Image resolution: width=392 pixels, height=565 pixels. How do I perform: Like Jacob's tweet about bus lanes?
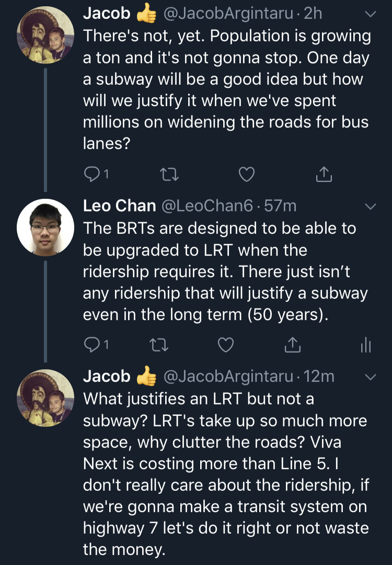[x=247, y=174]
